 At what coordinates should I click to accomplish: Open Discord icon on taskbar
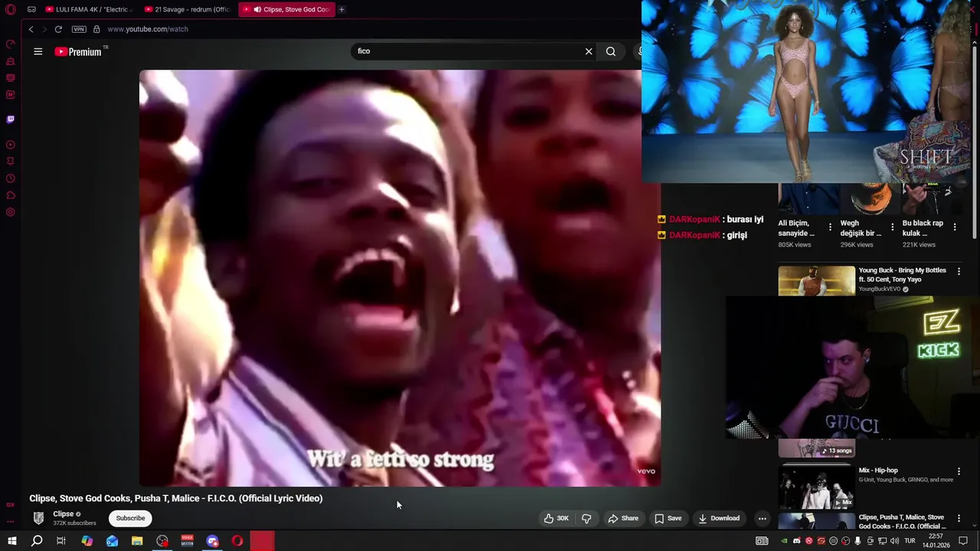(x=212, y=541)
